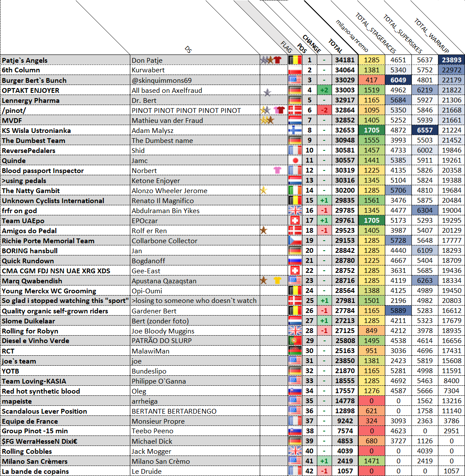The width and height of the screenshot is (465, 476).
Task: Click the UK flag in Rolling Cobbles row
Action: (x=295, y=451)
